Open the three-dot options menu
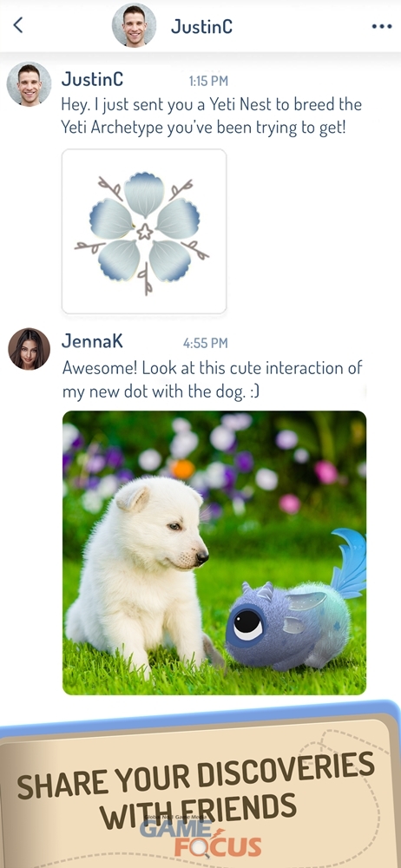 coord(382,26)
